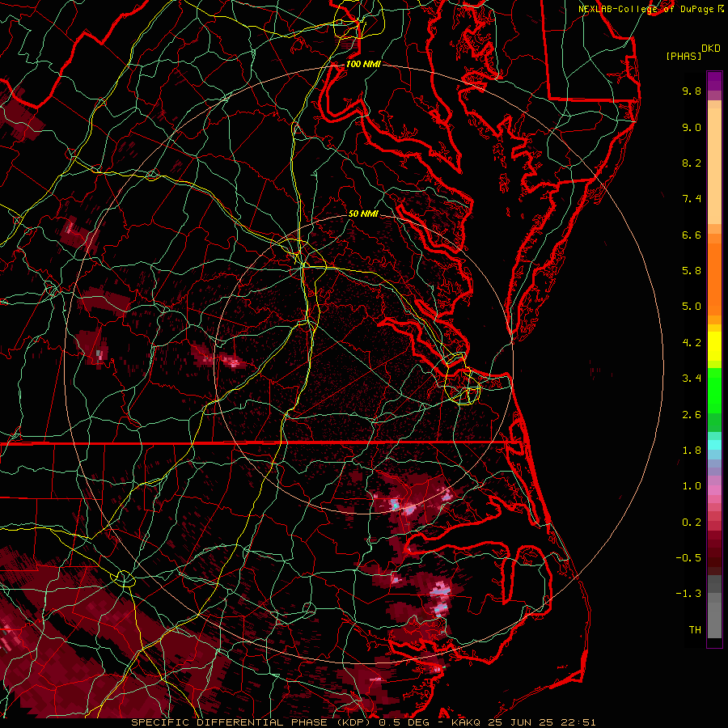
Task: Select the DKD legend title
Action: [x=710, y=49]
